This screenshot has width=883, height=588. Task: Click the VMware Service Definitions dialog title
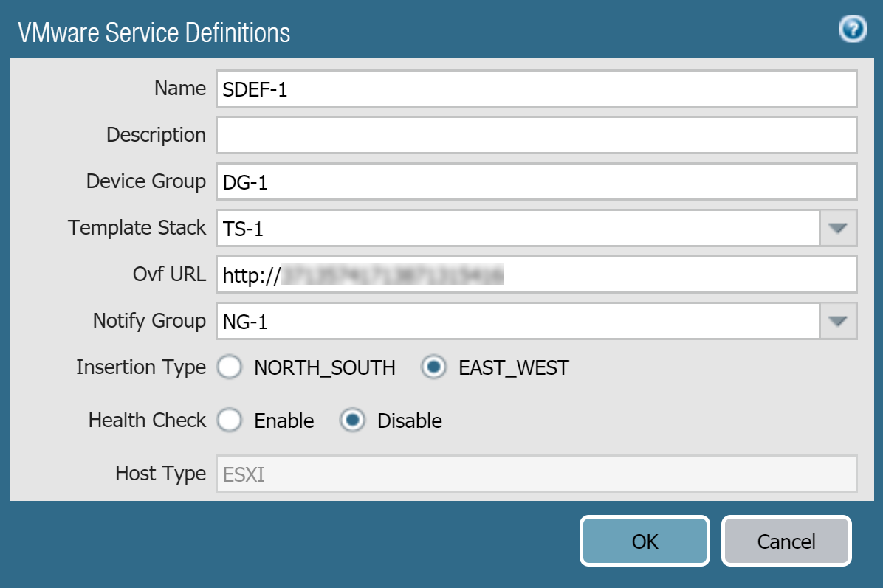click(154, 33)
